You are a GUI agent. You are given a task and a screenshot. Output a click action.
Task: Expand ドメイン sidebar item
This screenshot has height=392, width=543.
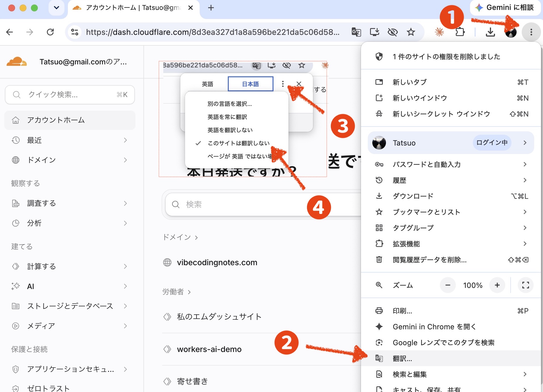70,160
